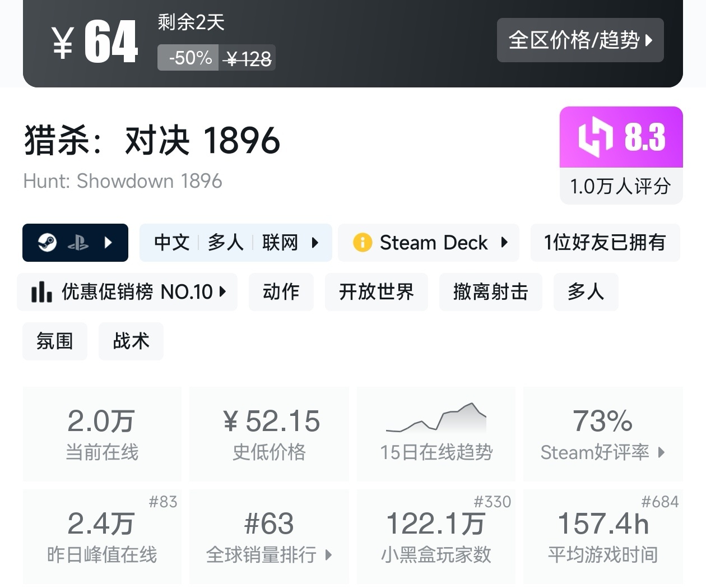The width and height of the screenshot is (706, 588).
Task: View Steam好评率 73% details
Action: [x=602, y=433]
